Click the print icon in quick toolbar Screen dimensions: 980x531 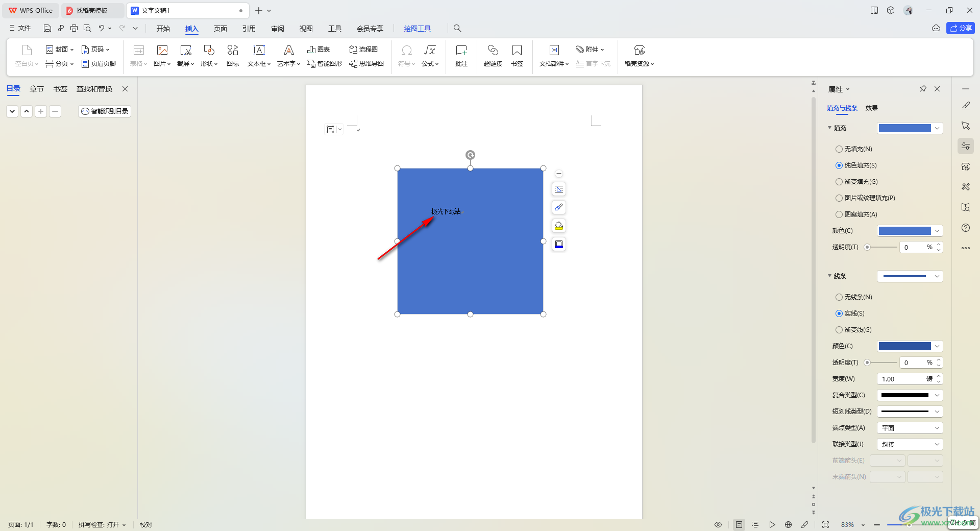[74, 29]
